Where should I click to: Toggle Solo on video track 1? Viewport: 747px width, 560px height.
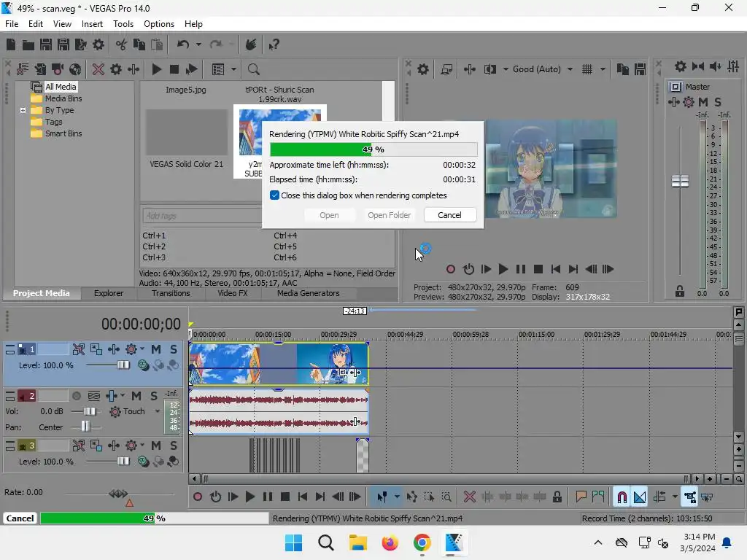(x=174, y=349)
